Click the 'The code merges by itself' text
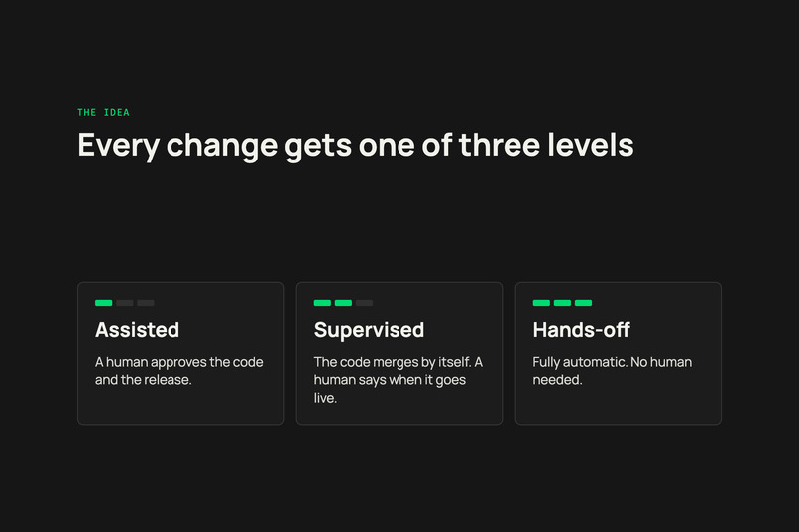 (x=393, y=362)
